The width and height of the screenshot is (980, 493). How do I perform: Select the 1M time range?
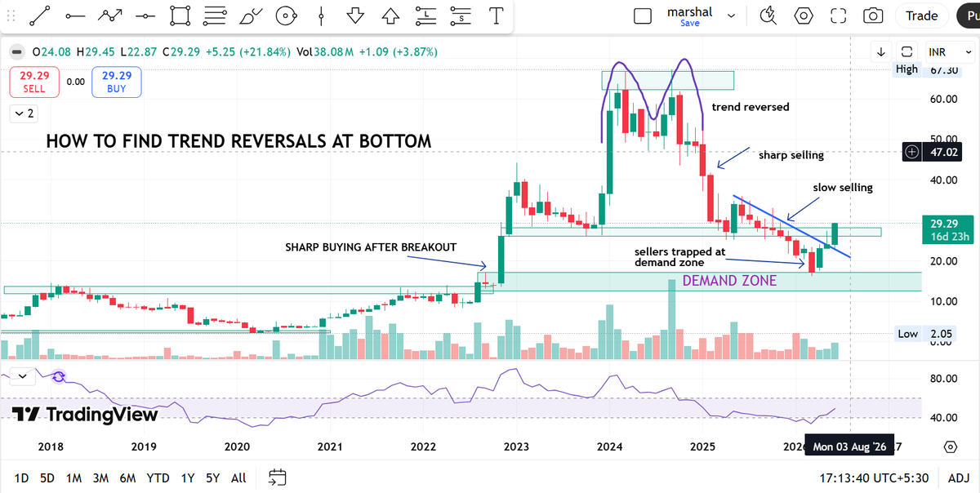coord(73,477)
